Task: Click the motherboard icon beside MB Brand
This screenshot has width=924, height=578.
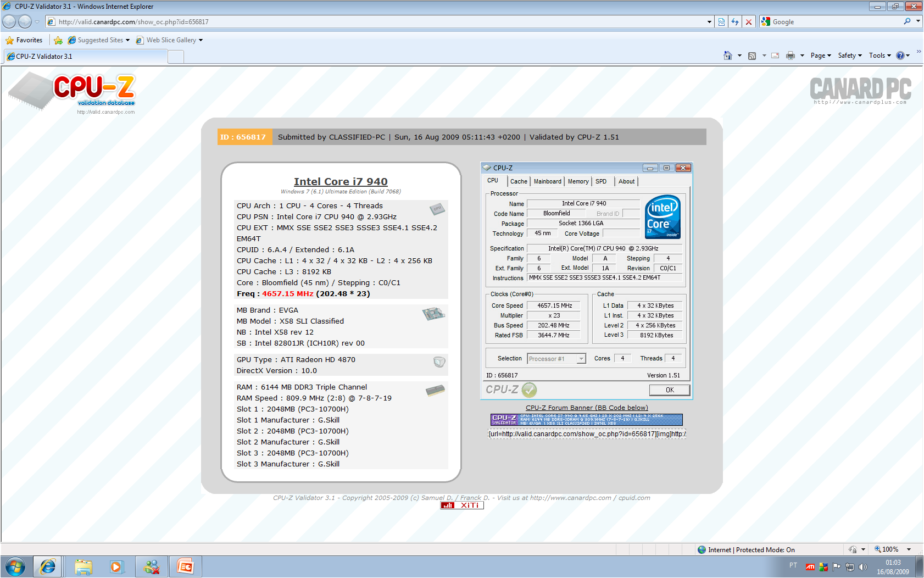Action: (x=433, y=314)
